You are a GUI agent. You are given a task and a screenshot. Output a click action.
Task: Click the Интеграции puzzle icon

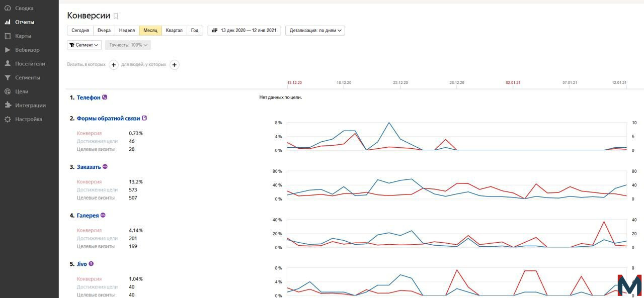(8, 106)
